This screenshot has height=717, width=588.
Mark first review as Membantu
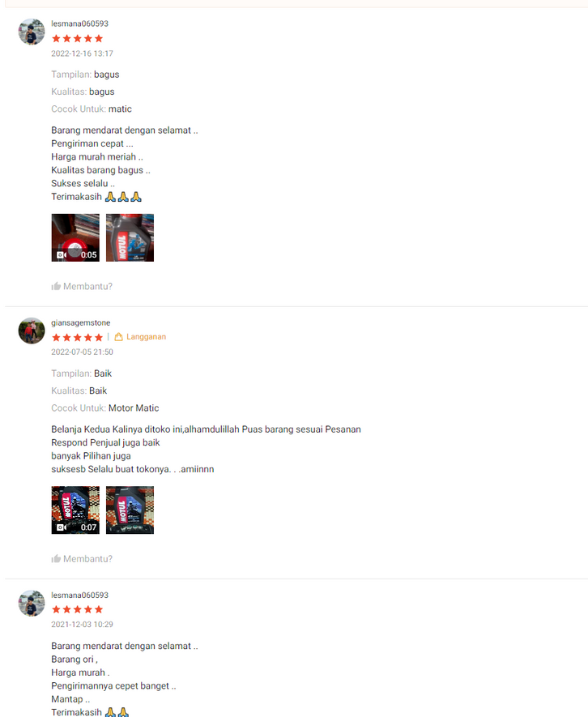pyautogui.click(x=82, y=286)
